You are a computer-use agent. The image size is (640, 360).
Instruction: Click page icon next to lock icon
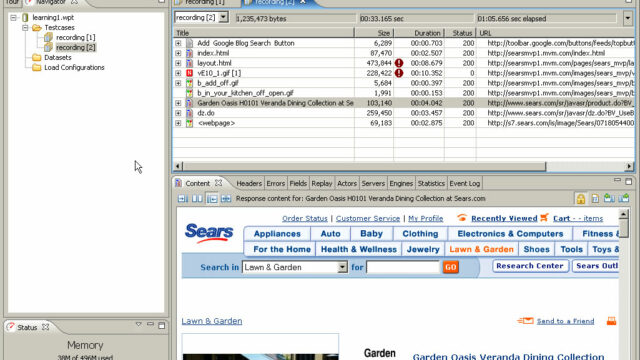point(595,199)
